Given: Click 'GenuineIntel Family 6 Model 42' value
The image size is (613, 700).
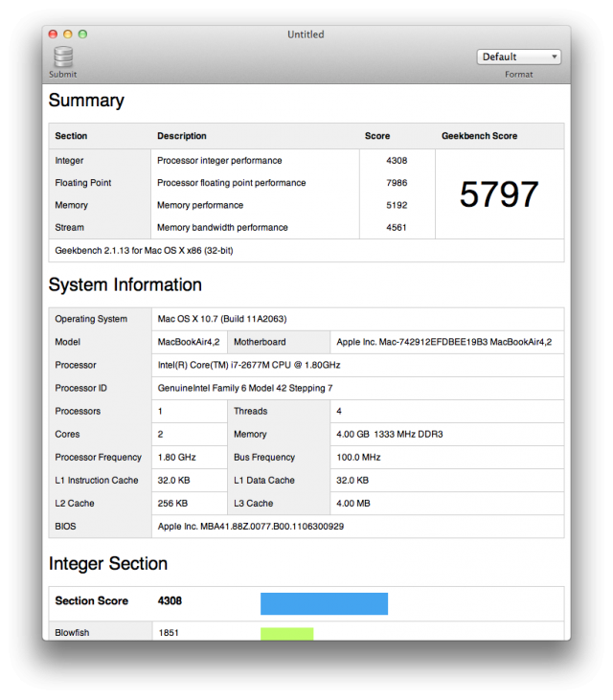Looking at the screenshot, I should (244, 388).
